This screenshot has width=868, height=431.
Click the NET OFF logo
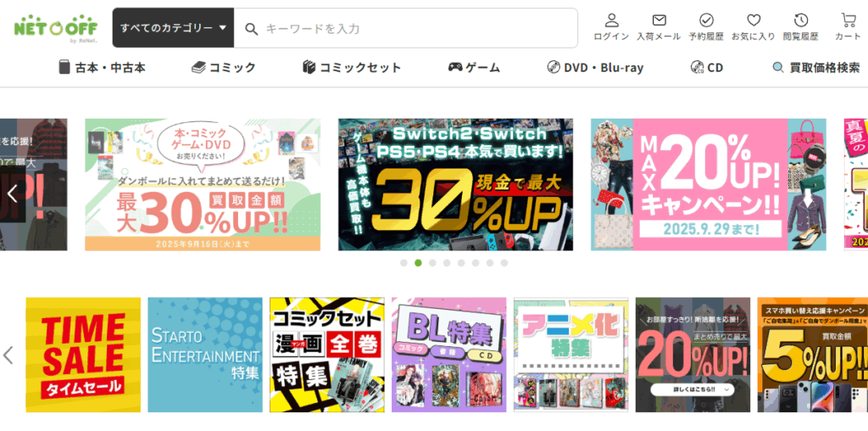(x=55, y=28)
